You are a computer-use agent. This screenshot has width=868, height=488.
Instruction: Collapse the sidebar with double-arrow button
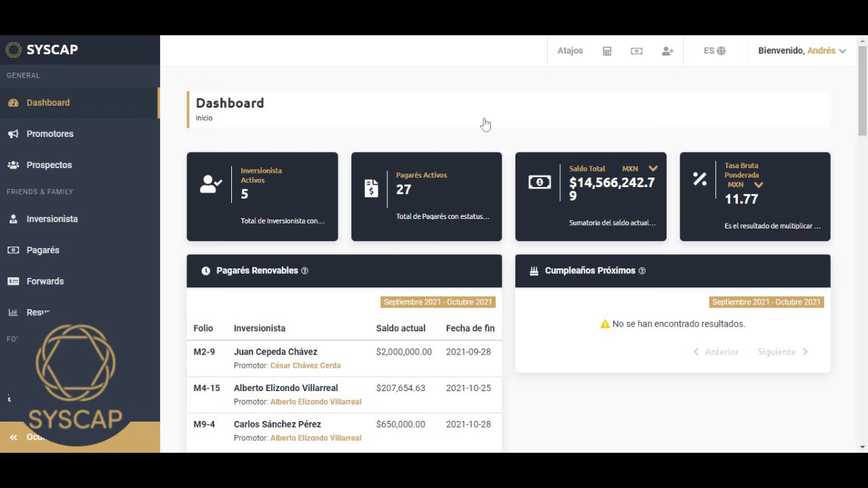(x=13, y=437)
